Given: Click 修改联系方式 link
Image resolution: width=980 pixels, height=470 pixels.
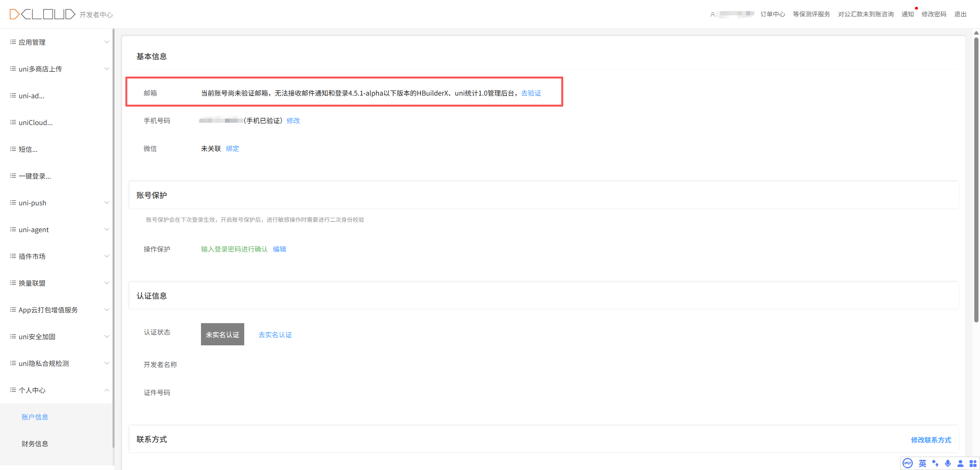Looking at the screenshot, I should [x=931, y=440].
